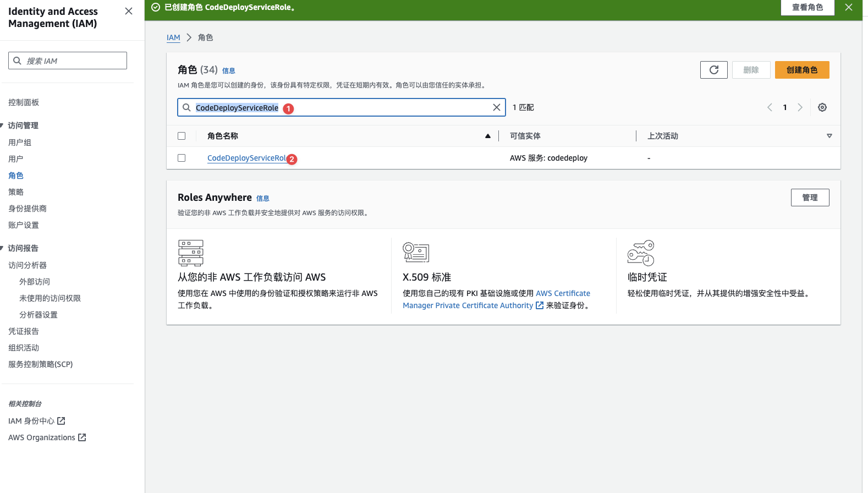Go to previous page of roles
The image size is (868, 493).
point(770,107)
